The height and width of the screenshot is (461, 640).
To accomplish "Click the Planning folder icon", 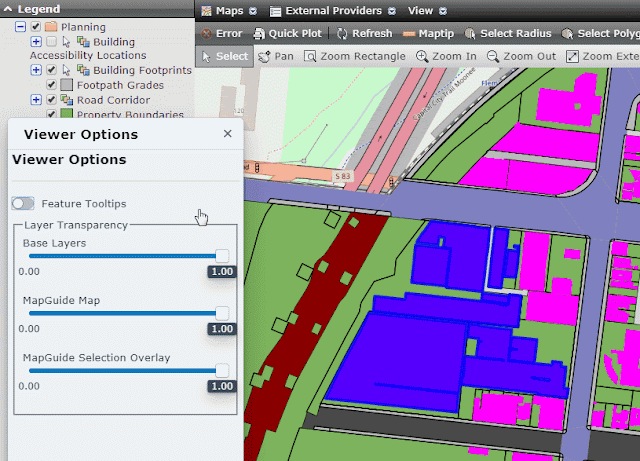I will tap(51, 27).
